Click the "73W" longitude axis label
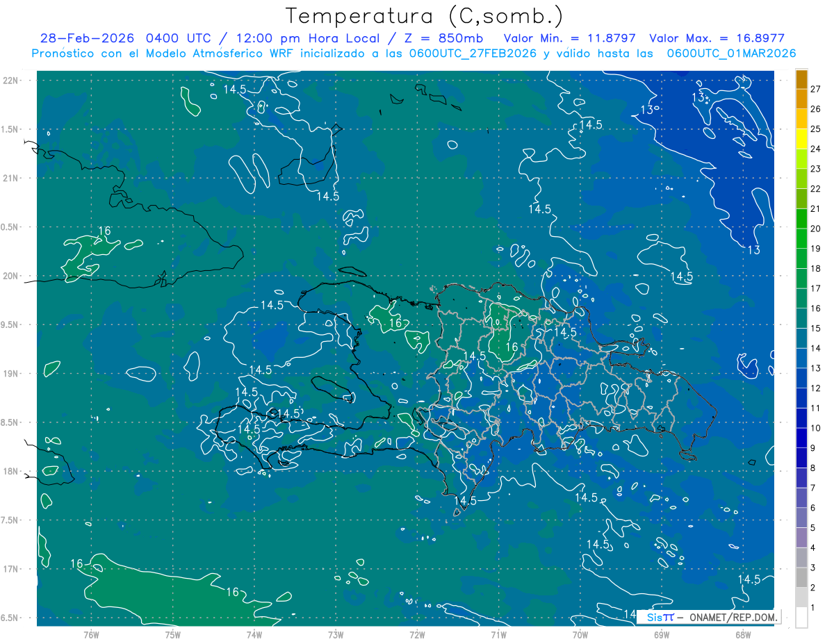Viewport: 834px width, 644px height. 336,634
